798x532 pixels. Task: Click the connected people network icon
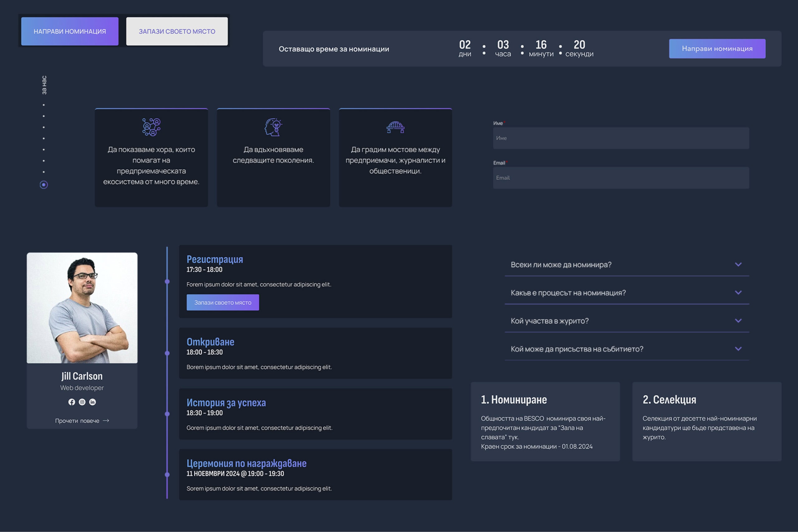pyautogui.click(x=151, y=127)
